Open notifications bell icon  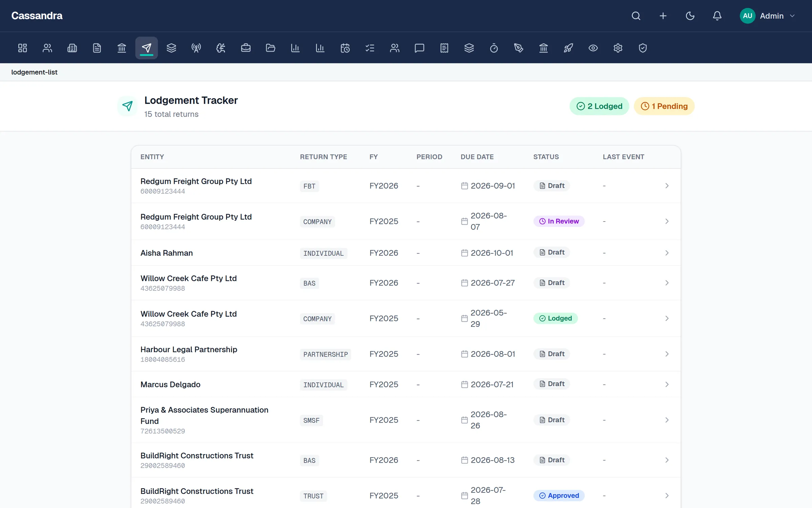[x=717, y=16]
